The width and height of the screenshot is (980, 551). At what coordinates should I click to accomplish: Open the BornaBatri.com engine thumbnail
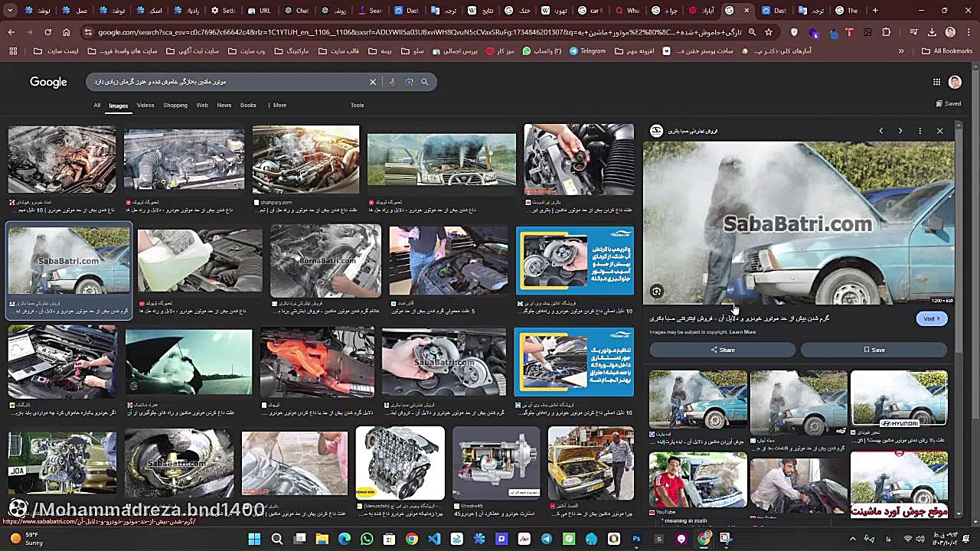pyautogui.click(x=325, y=261)
